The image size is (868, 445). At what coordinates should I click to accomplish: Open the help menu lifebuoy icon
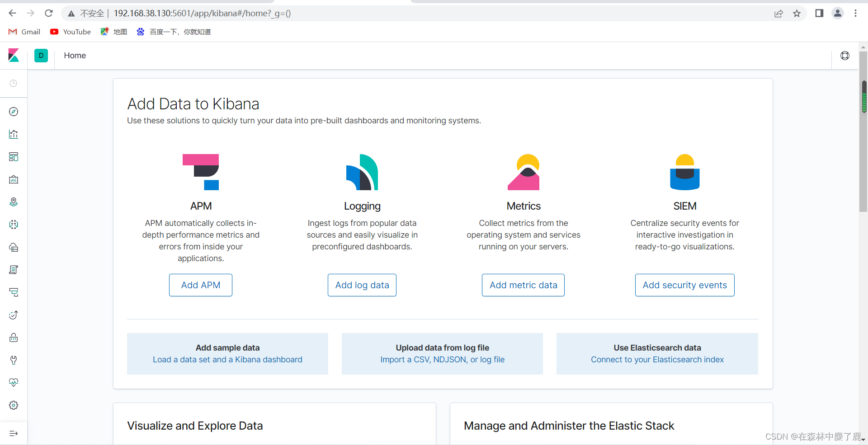(x=845, y=56)
